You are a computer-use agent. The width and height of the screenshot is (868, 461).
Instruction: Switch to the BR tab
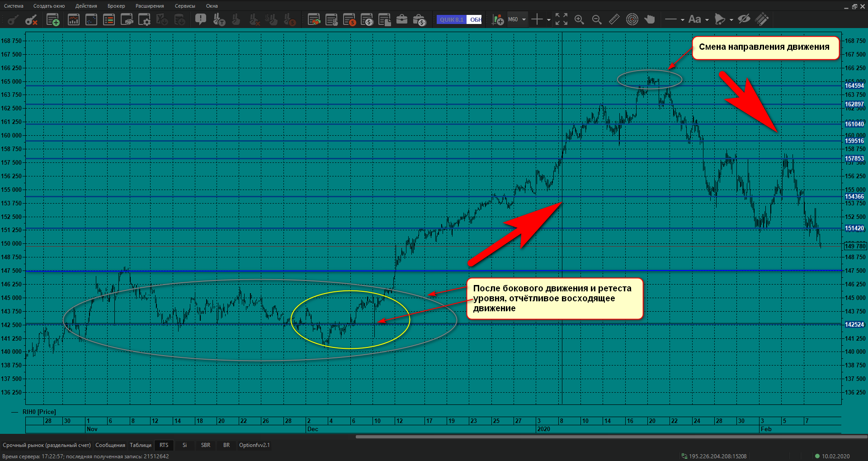tap(226, 445)
